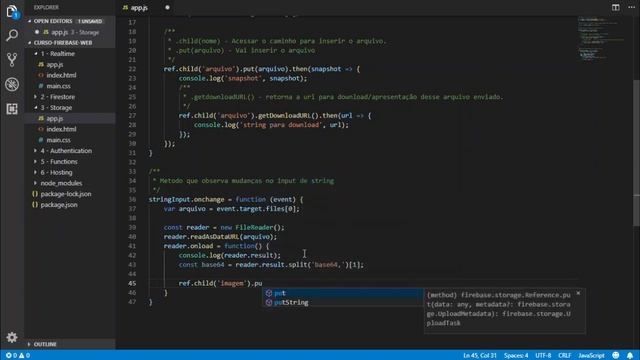
Task: Open the Debug view icon
Action: (12, 84)
